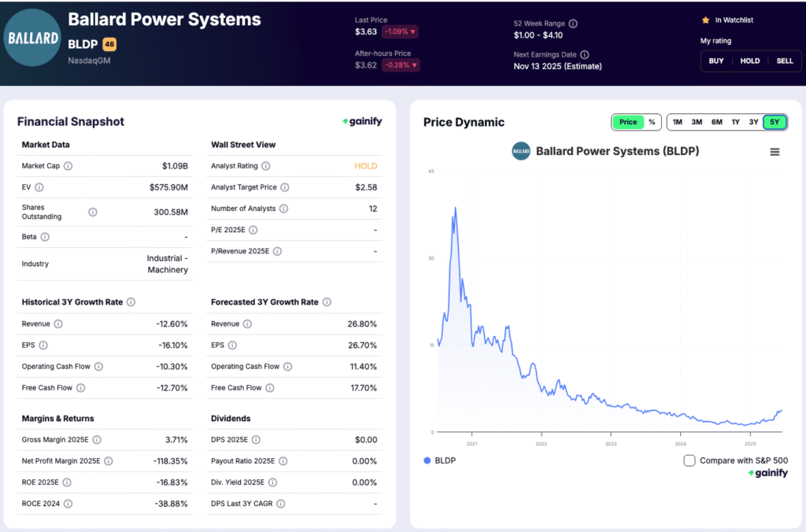Select the 3Y time range
806x532 pixels.
click(753, 122)
